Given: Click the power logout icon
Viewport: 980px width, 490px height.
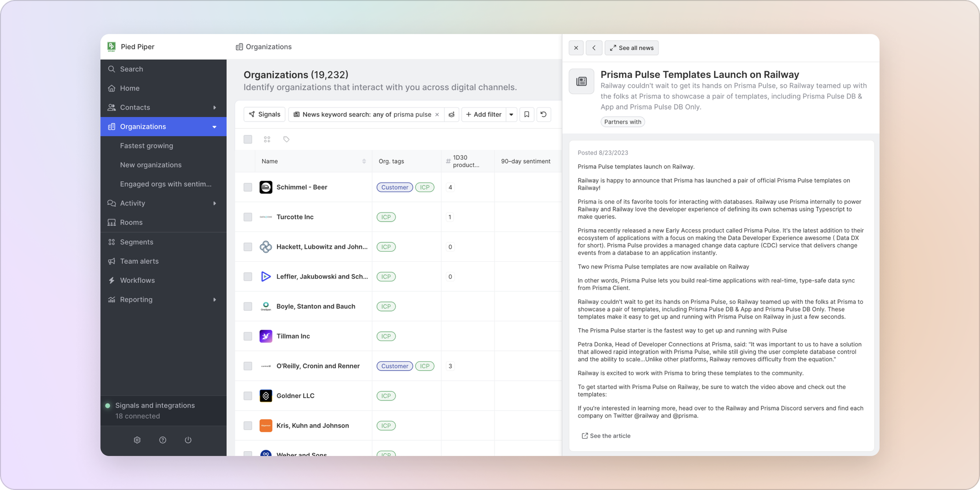Looking at the screenshot, I should [x=188, y=440].
